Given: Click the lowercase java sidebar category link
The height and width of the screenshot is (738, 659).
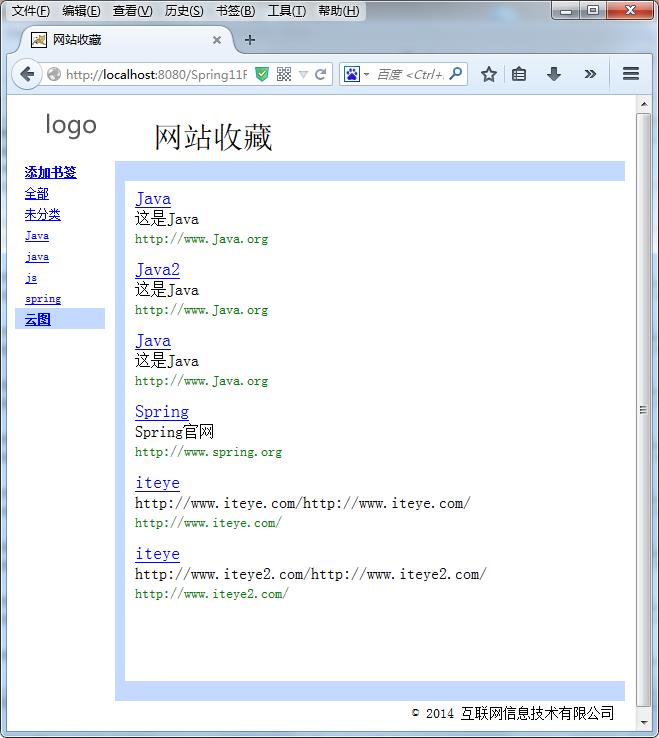Looking at the screenshot, I should [37, 257].
